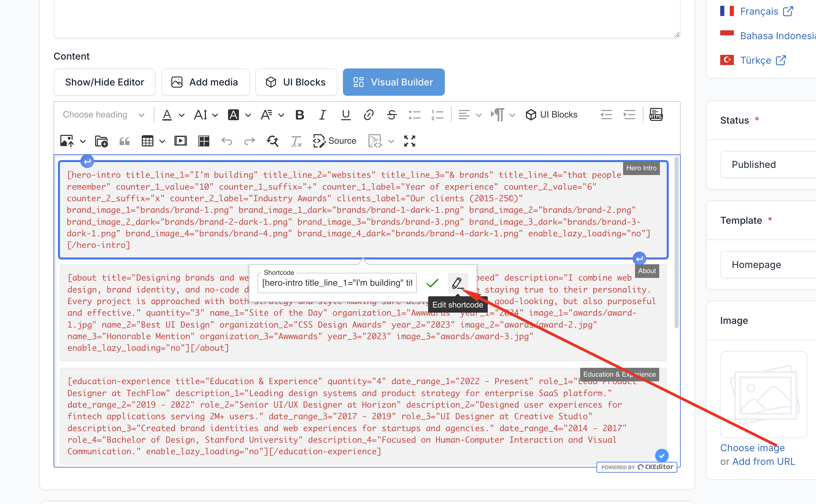Enter fullscreen editor mode
The image size is (816, 504).
click(x=409, y=141)
